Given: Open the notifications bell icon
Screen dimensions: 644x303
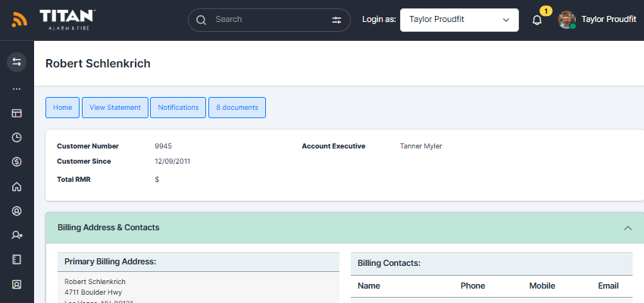Looking at the screenshot, I should pos(537,20).
